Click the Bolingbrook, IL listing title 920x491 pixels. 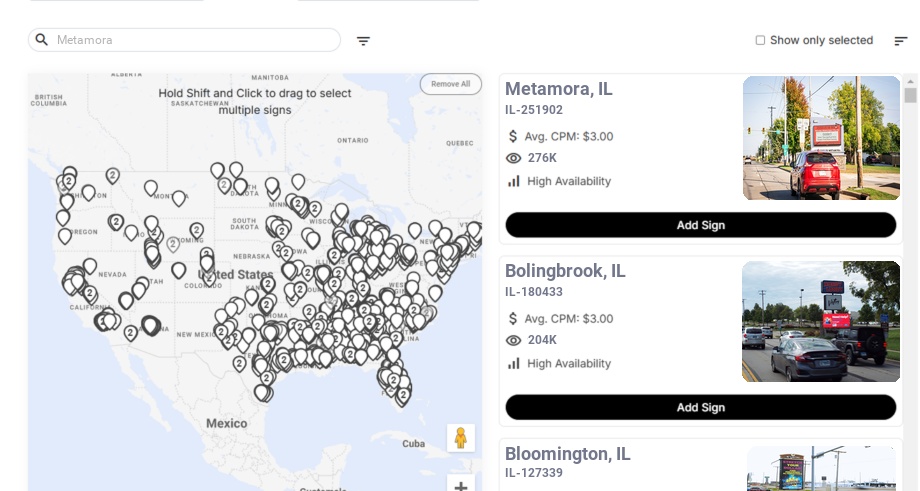(565, 271)
